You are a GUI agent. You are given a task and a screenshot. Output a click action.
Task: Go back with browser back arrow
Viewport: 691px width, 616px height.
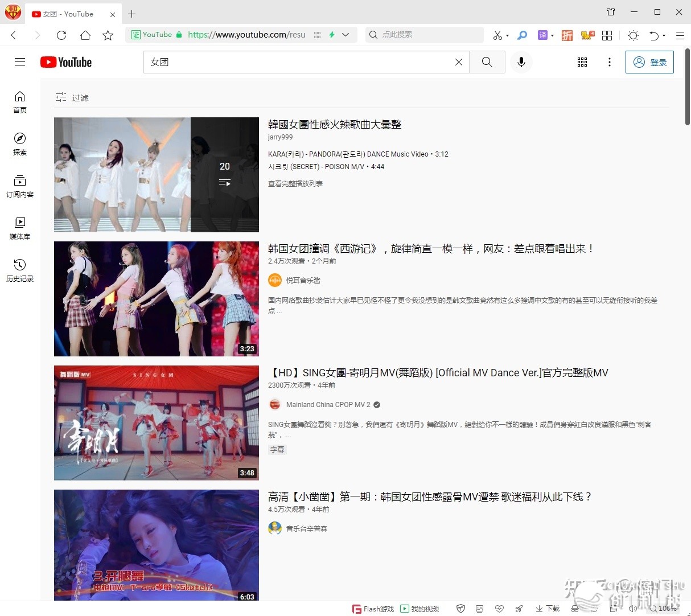pyautogui.click(x=14, y=35)
